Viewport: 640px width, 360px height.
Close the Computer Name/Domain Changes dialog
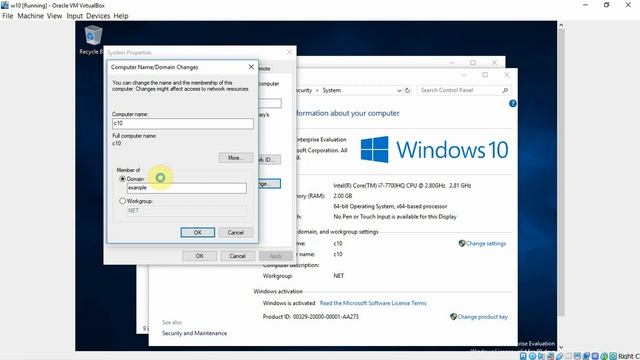tap(251, 67)
